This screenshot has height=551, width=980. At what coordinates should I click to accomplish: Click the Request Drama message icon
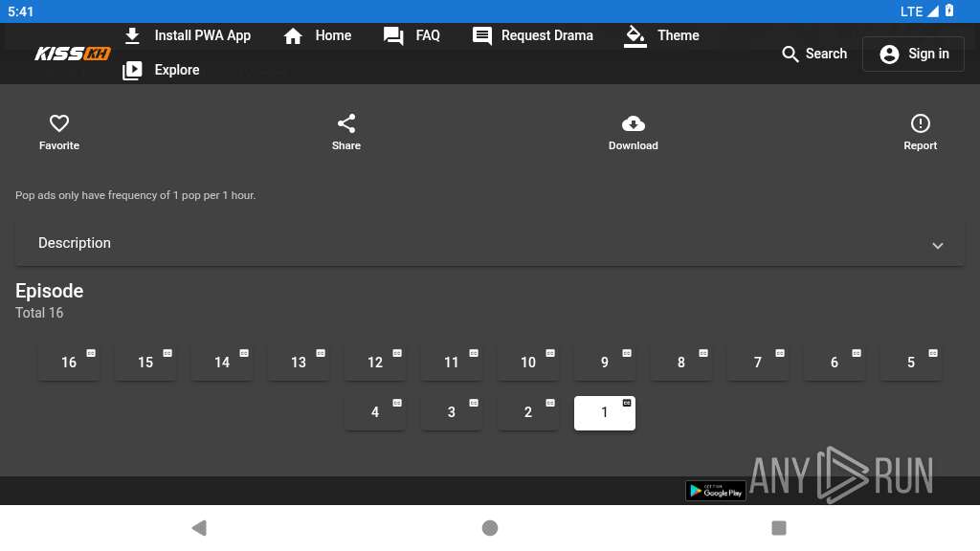(482, 36)
